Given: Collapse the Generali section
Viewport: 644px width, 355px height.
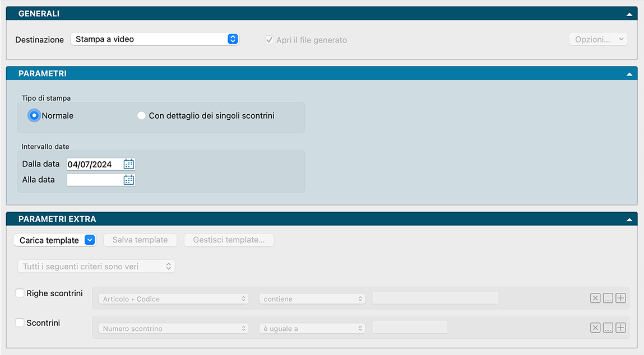Looking at the screenshot, I should 629,14.
